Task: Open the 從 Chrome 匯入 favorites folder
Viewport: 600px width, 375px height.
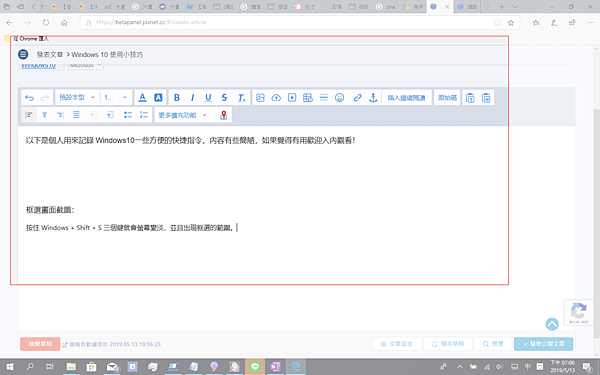Action: (x=26, y=39)
